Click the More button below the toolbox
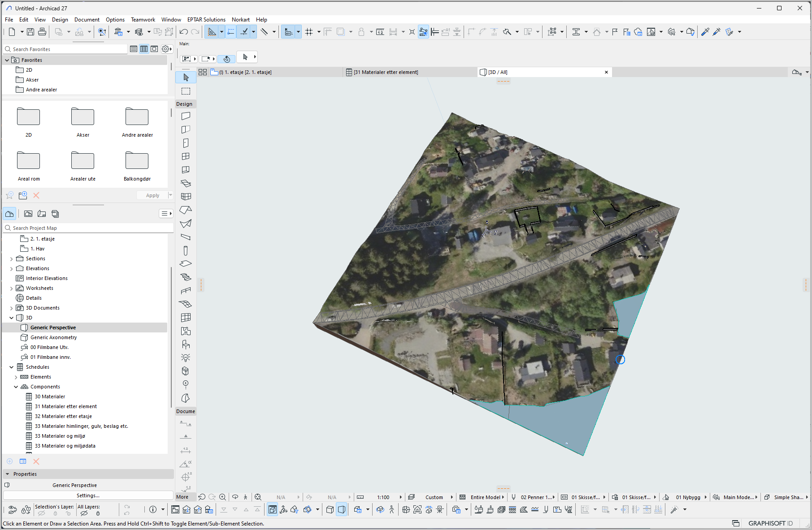This screenshot has width=812, height=530. (x=182, y=497)
